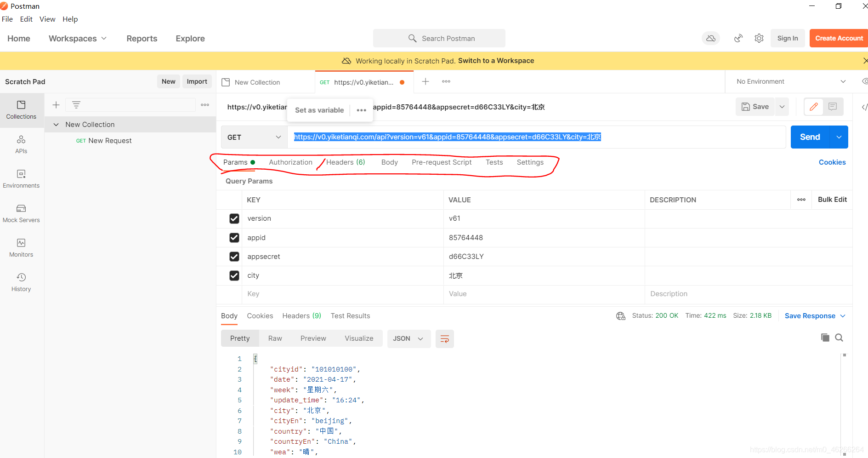Open Workspaces dropdown menu
Screen dimensions: 868x458
tap(77, 39)
